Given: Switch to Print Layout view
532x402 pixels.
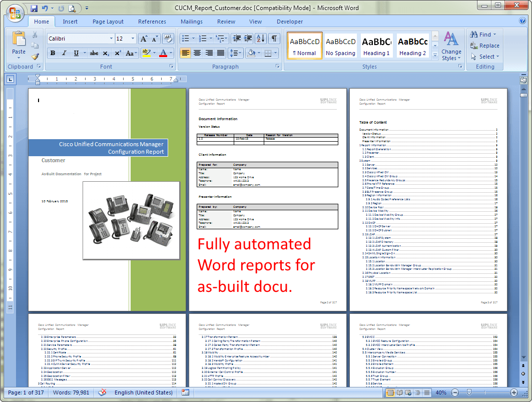Looking at the screenshot, I should [x=390, y=393].
